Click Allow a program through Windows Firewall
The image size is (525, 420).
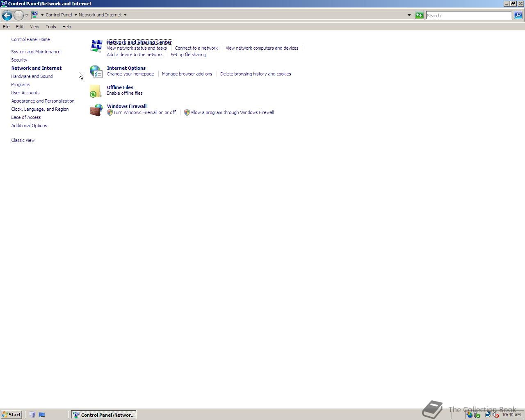(x=232, y=112)
